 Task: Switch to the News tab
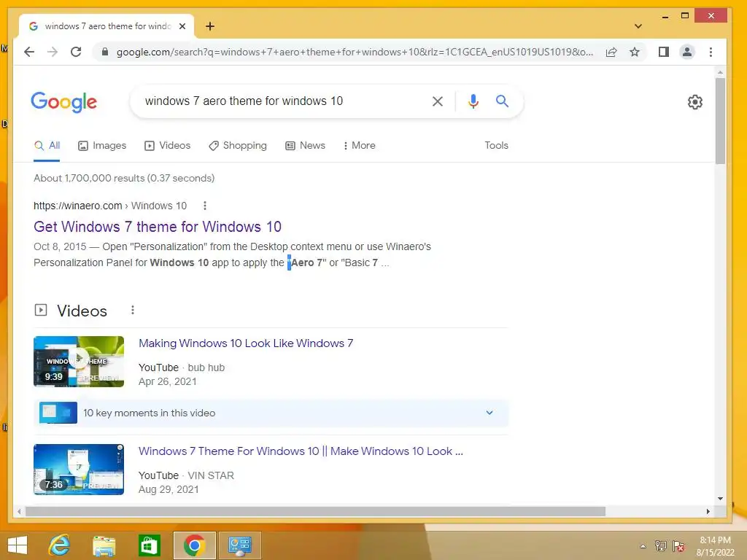tap(305, 146)
